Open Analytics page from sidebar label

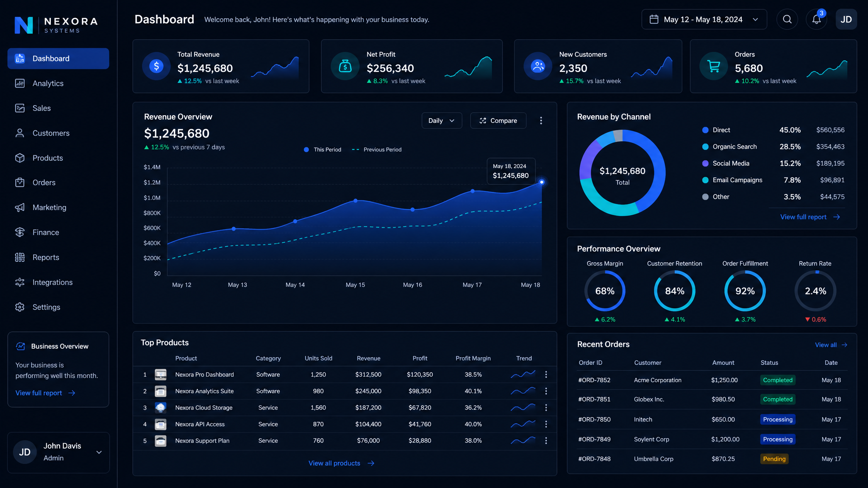pos(48,83)
